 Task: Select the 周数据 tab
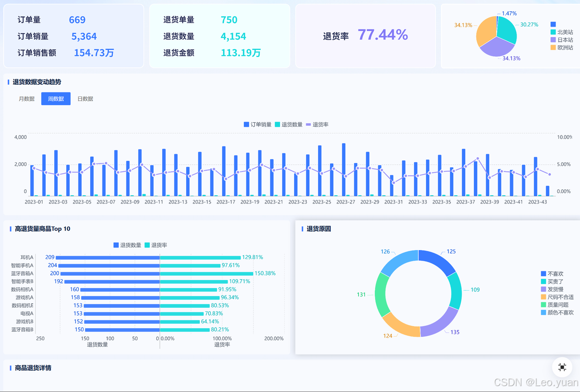click(56, 99)
